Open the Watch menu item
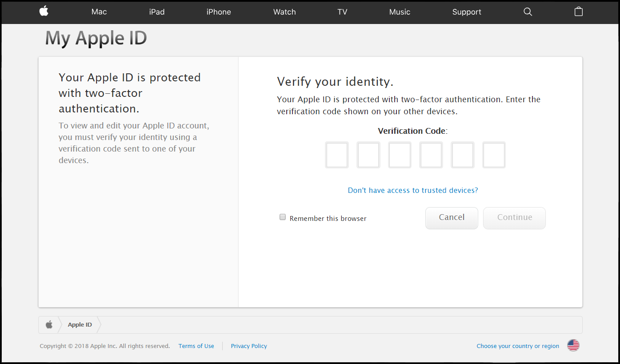 coord(284,12)
